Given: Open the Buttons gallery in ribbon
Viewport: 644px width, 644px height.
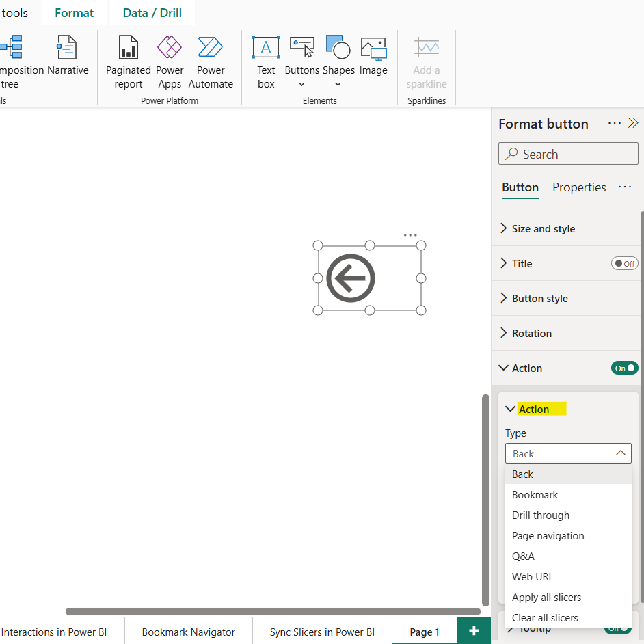Looking at the screenshot, I should (x=301, y=62).
